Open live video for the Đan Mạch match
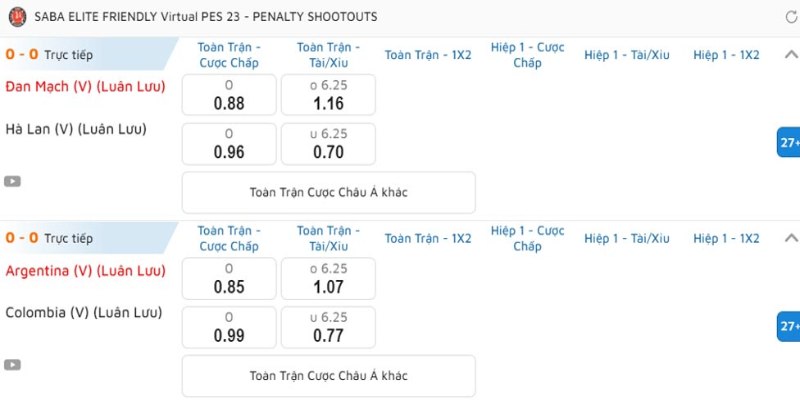The height and width of the screenshot is (400, 800). 12,181
